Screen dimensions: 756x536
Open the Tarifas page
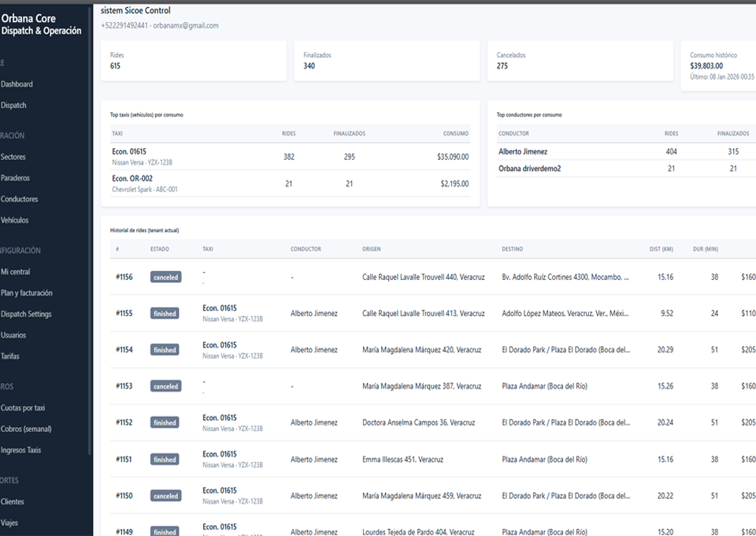coord(10,356)
